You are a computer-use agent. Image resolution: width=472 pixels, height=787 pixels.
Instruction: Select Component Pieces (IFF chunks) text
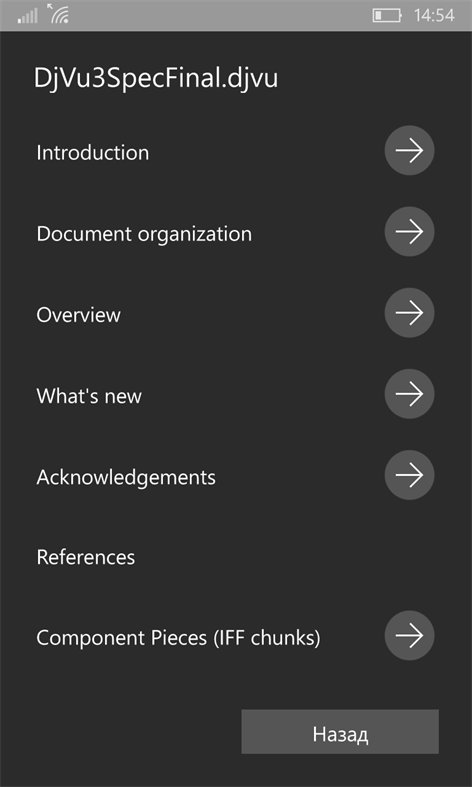[178, 638]
